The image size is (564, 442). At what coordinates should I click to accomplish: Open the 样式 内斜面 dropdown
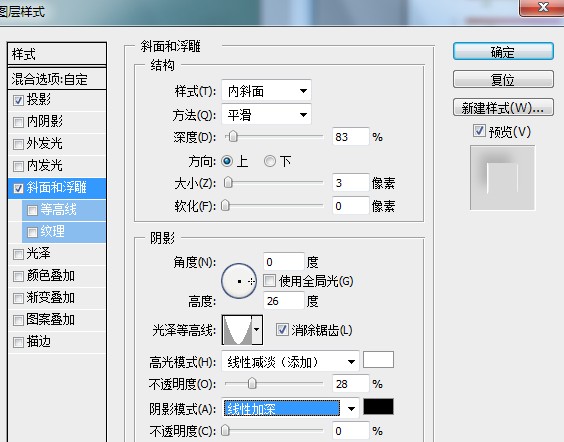click(267, 91)
